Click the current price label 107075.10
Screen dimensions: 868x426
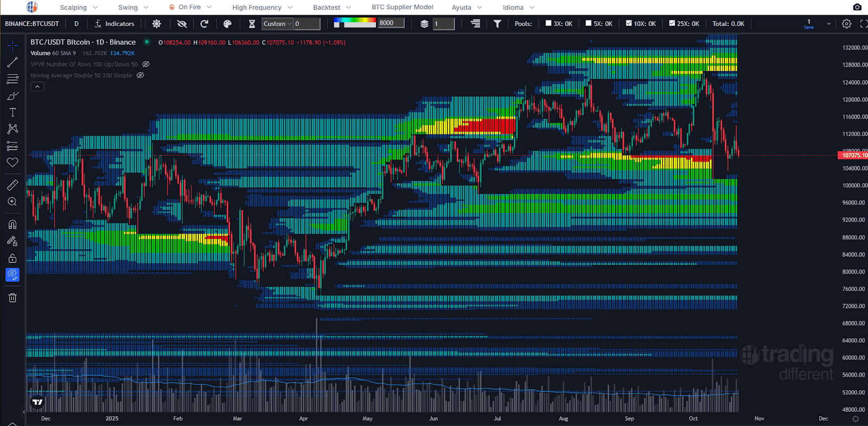854,156
